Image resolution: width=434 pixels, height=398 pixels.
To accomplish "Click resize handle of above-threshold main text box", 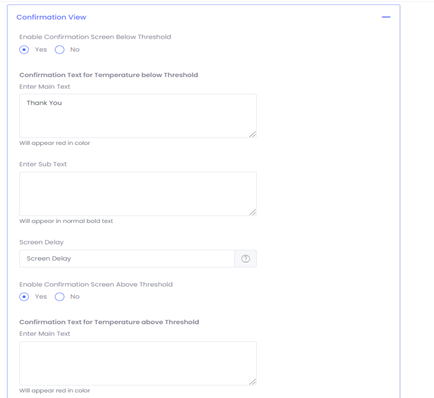I will 253,382.
